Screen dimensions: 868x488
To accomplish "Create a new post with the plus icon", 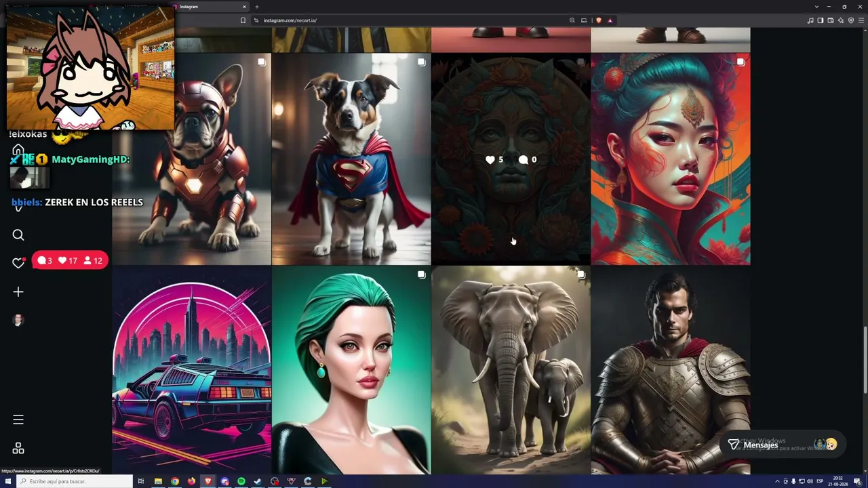I will (18, 291).
